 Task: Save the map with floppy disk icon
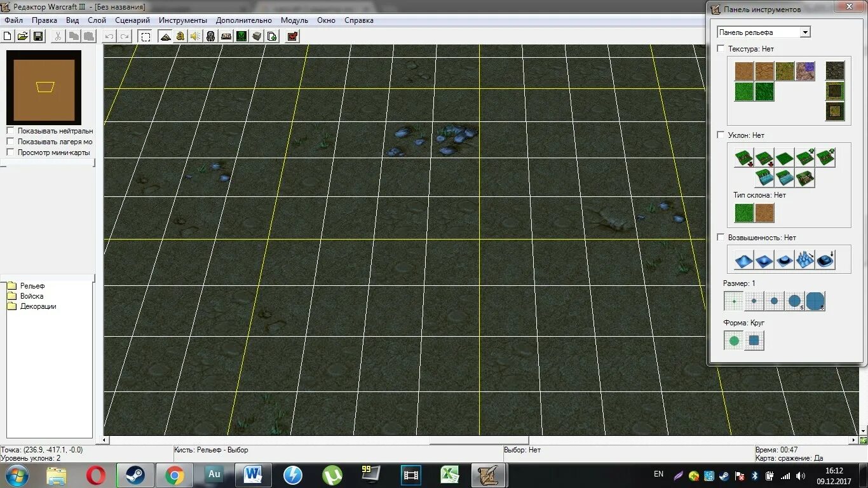click(x=38, y=36)
